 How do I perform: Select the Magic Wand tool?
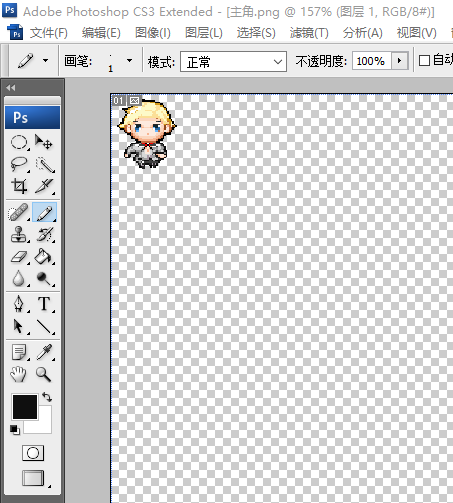45,164
